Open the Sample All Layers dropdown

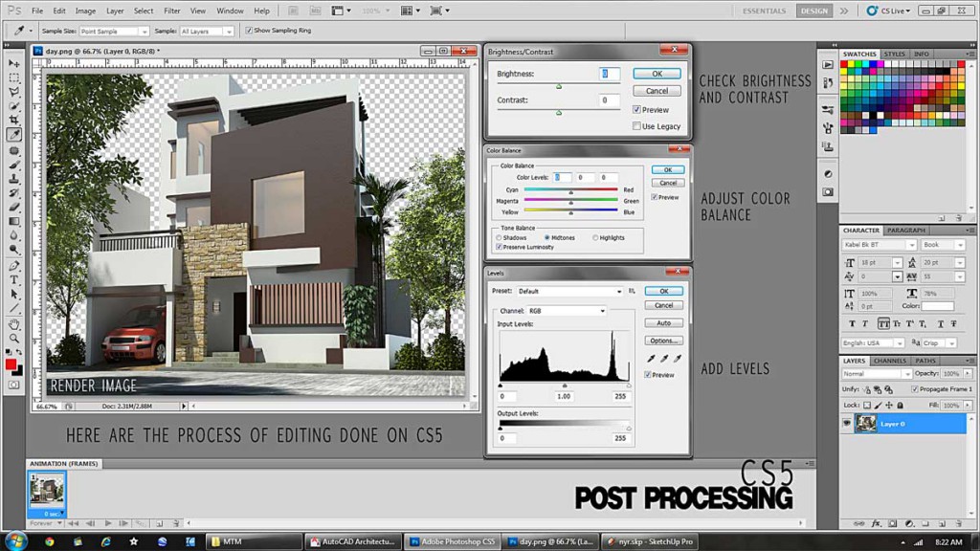click(207, 31)
